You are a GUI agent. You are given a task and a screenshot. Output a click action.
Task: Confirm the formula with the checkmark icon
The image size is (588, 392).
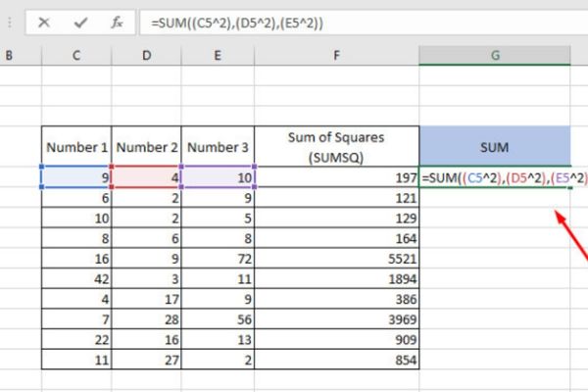pos(80,23)
